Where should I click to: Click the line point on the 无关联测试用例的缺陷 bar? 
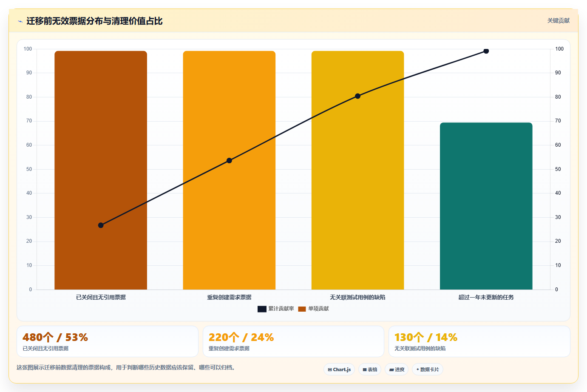tap(357, 96)
